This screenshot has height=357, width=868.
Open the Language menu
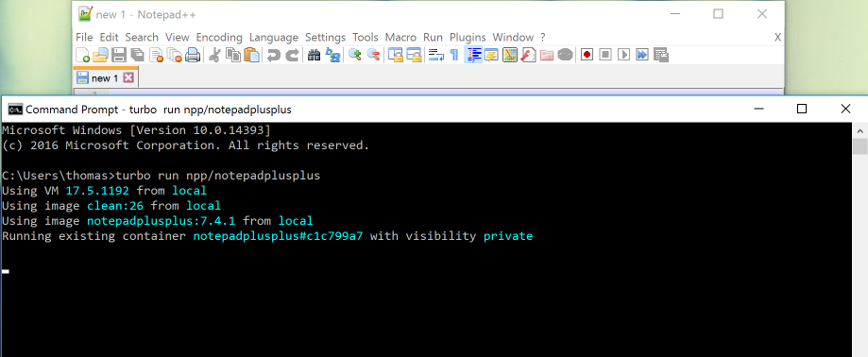coord(274,37)
